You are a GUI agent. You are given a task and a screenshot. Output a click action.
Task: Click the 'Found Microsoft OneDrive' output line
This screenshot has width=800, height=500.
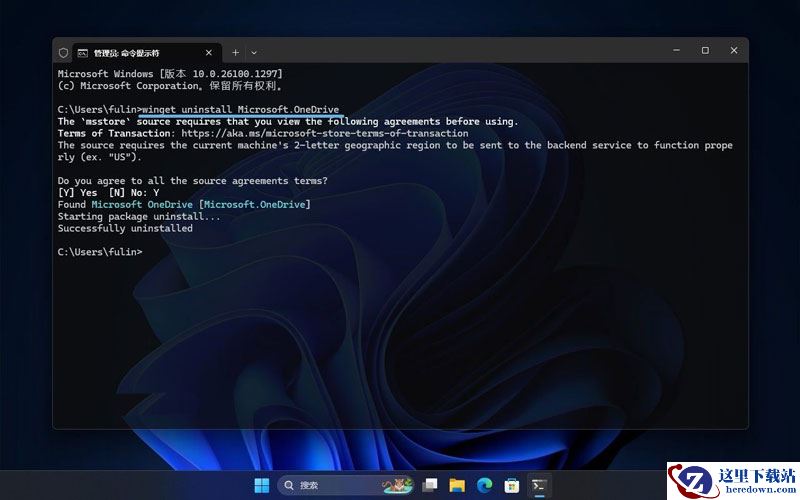point(184,204)
